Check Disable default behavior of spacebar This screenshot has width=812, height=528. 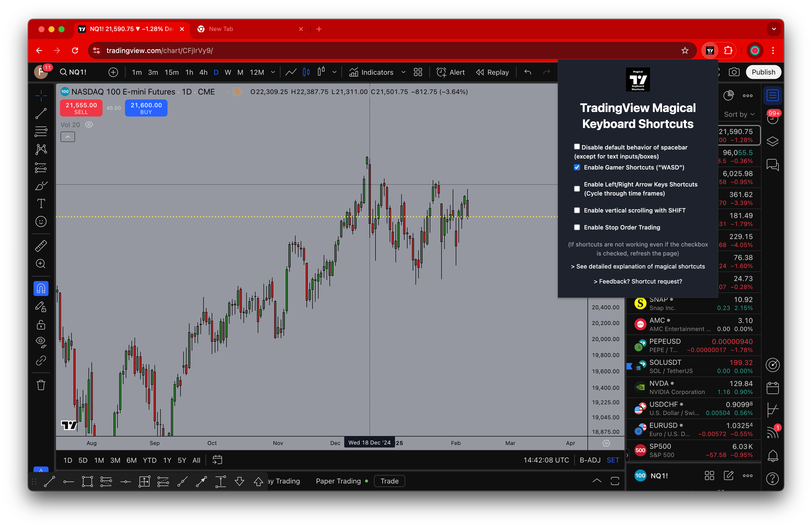(577, 147)
